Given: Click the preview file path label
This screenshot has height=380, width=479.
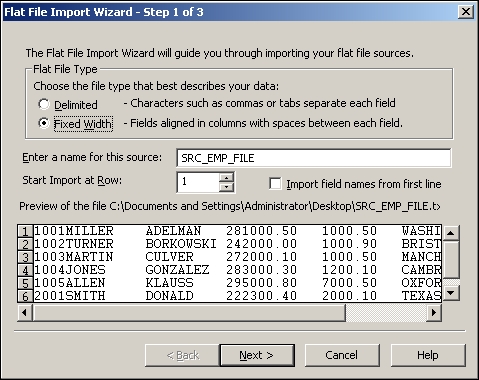Looking at the screenshot, I should pos(230,206).
